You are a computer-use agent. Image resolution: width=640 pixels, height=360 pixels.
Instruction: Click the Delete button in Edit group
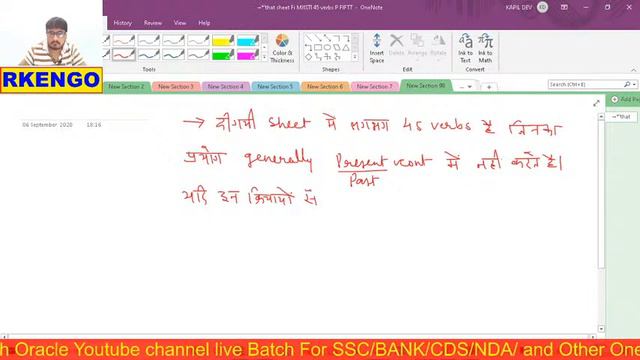396,45
